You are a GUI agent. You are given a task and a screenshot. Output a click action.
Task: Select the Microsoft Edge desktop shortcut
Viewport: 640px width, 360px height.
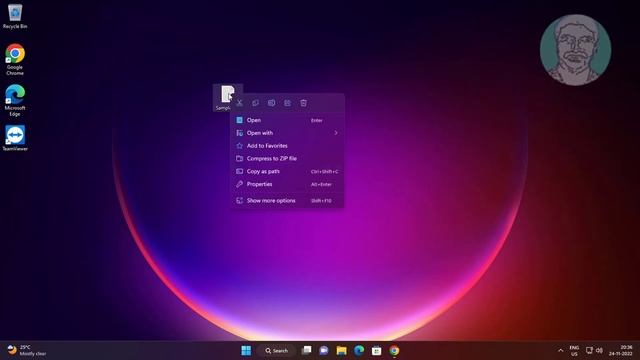tap(15, 100)
